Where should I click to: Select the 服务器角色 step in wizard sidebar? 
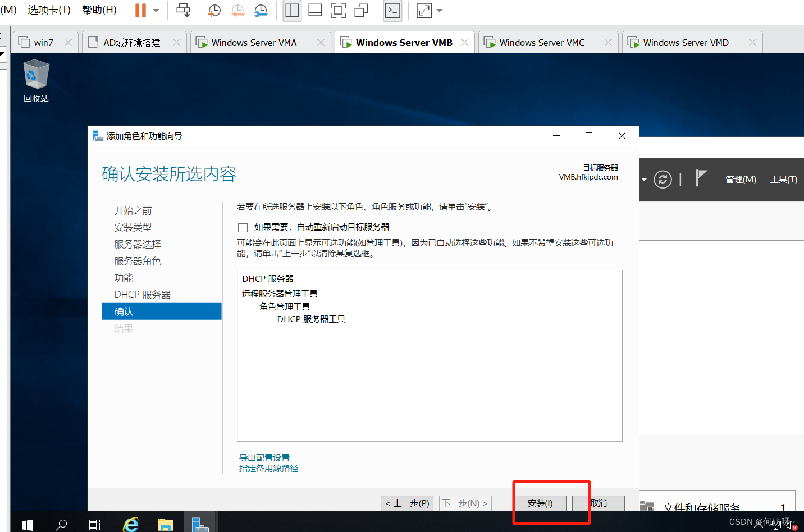click(138, 261)
